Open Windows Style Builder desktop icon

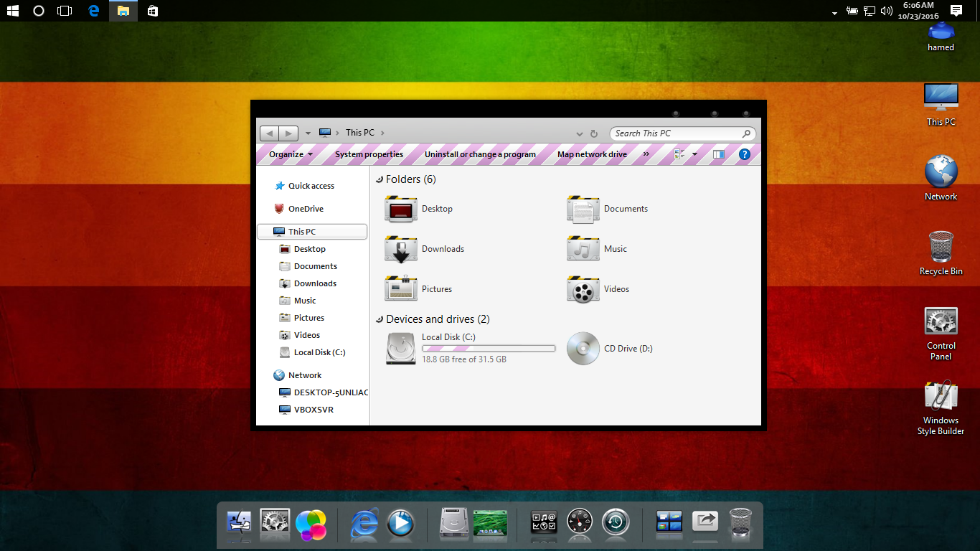tap(941, 397)
